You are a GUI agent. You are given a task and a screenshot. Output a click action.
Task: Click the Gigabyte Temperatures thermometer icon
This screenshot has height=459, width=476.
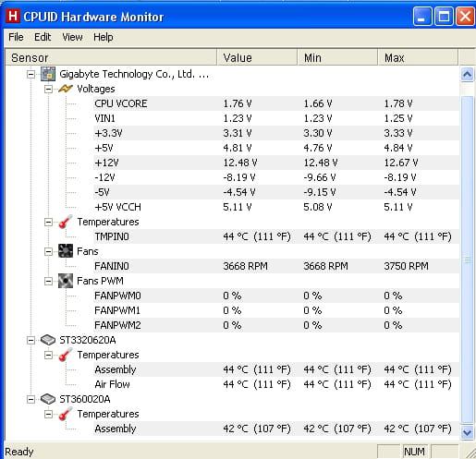pos(66,222)
